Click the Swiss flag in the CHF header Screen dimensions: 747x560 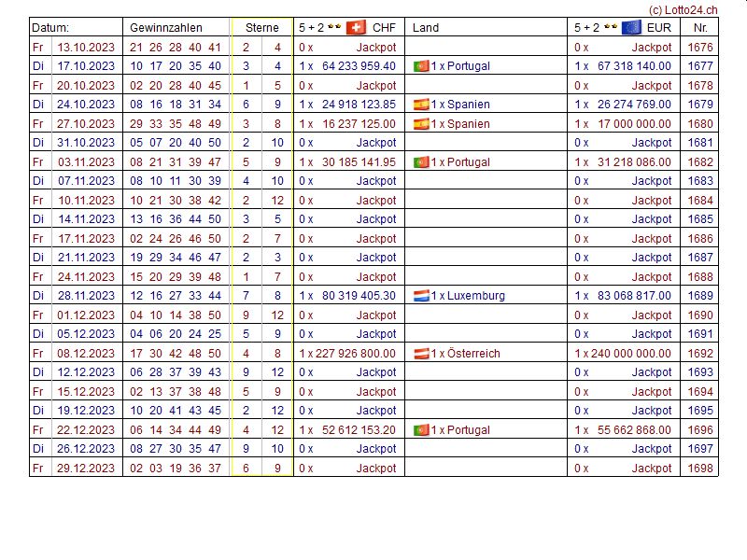356,28
